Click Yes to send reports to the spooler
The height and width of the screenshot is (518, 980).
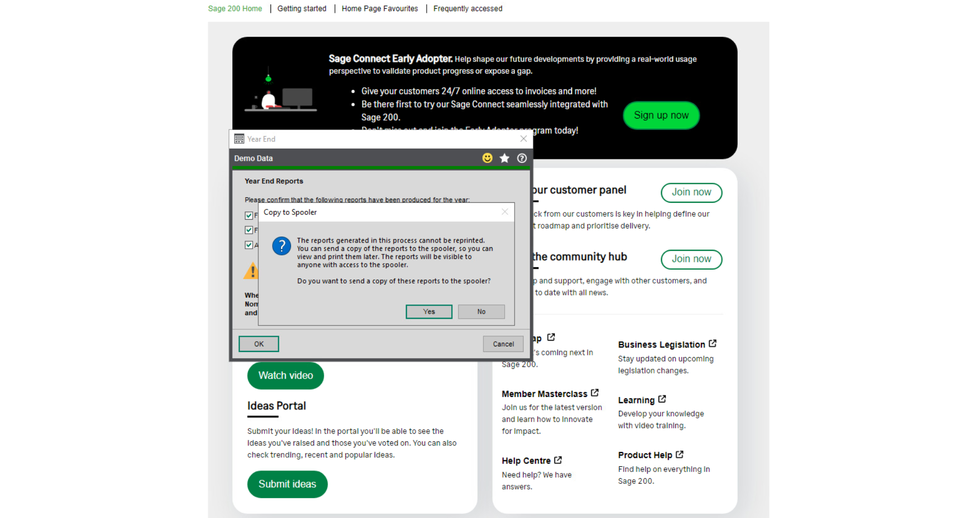click(x=429, y=312)
